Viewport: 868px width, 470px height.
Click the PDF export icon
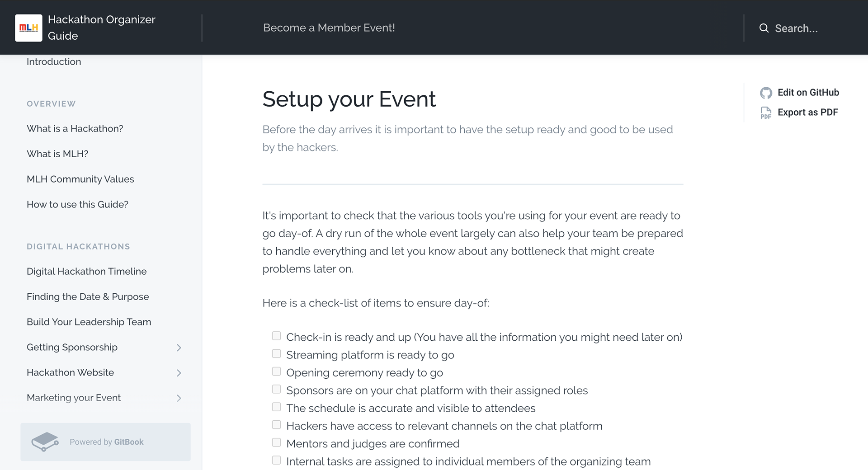tap(766, 113)
